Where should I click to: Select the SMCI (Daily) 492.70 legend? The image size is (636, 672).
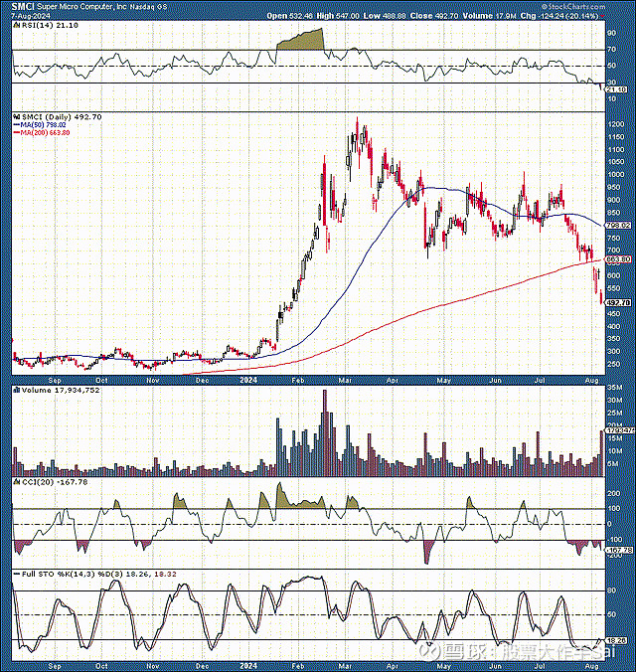pyautogui.click(x=62, y=116)
